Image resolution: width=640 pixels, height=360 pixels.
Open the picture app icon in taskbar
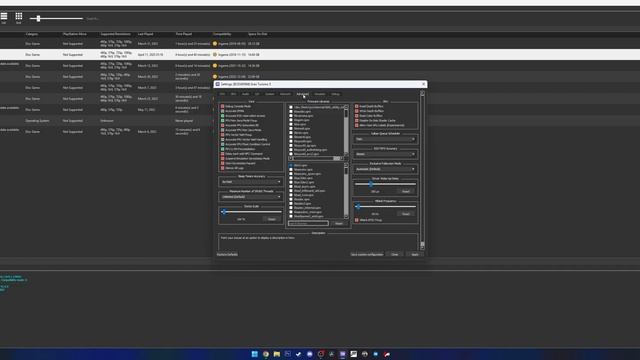353,354
